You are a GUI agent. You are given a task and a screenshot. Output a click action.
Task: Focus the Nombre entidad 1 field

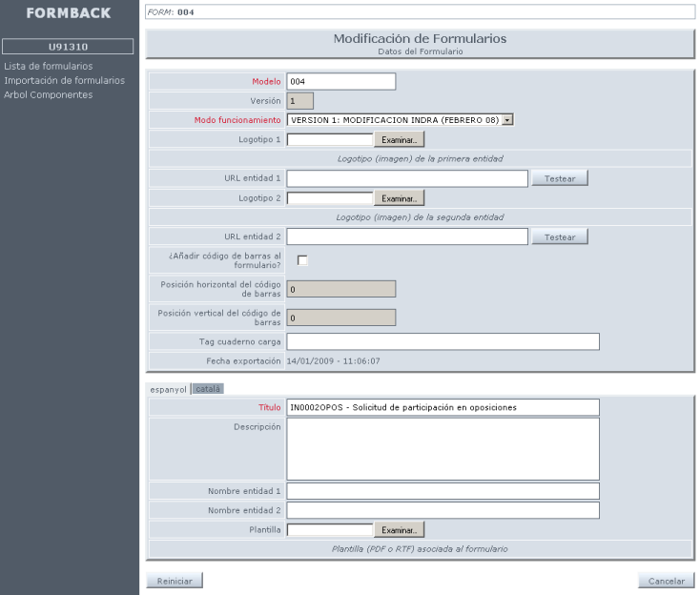pos(443,491)
